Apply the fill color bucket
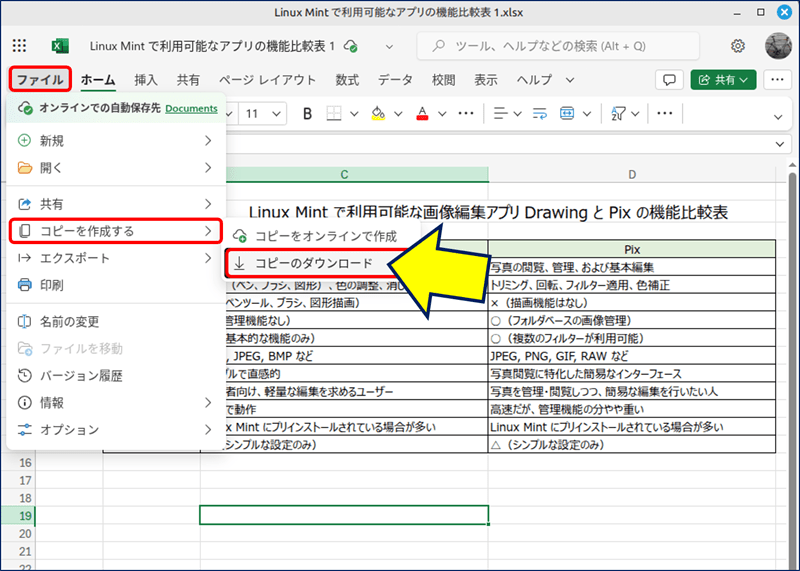 (378, 113)
